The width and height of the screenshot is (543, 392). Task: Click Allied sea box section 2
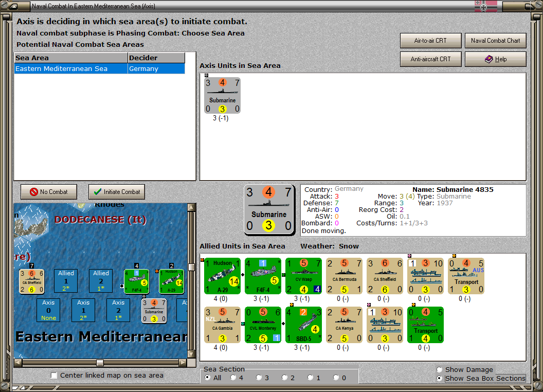pyautogui.click(x=101, y=281)
